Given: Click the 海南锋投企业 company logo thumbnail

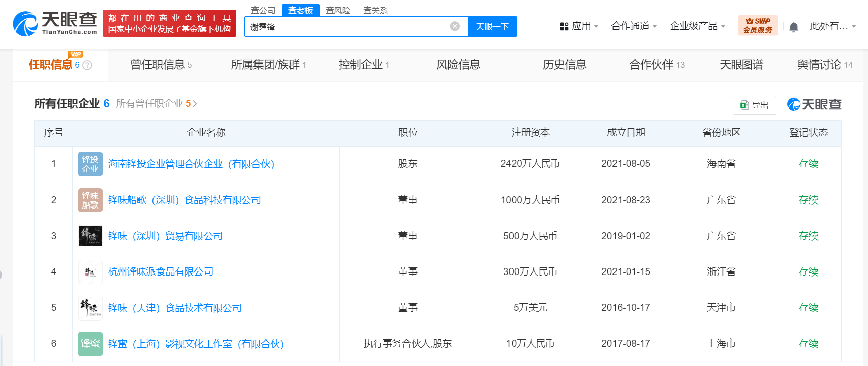Looking at the screenshot, I should [x=90, y=164].
